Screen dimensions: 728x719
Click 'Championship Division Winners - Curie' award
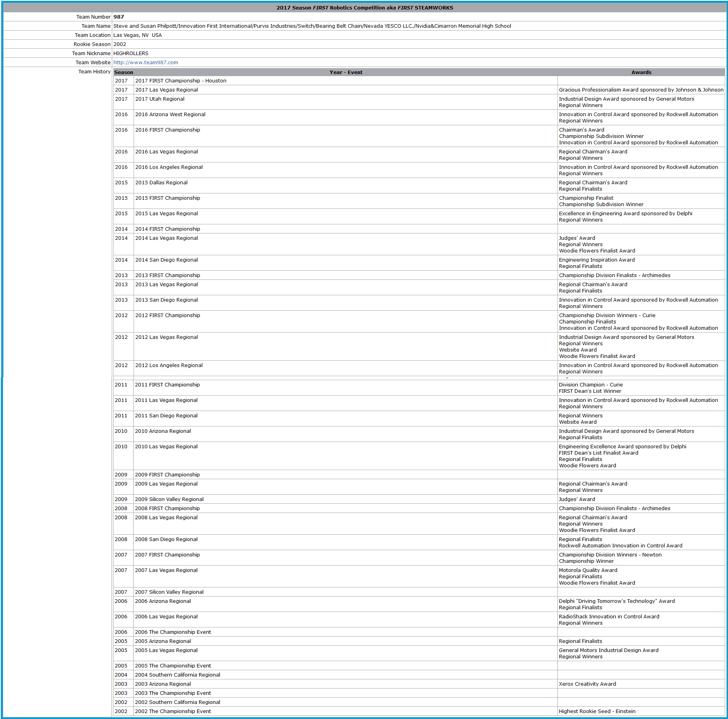click(607, 316)
